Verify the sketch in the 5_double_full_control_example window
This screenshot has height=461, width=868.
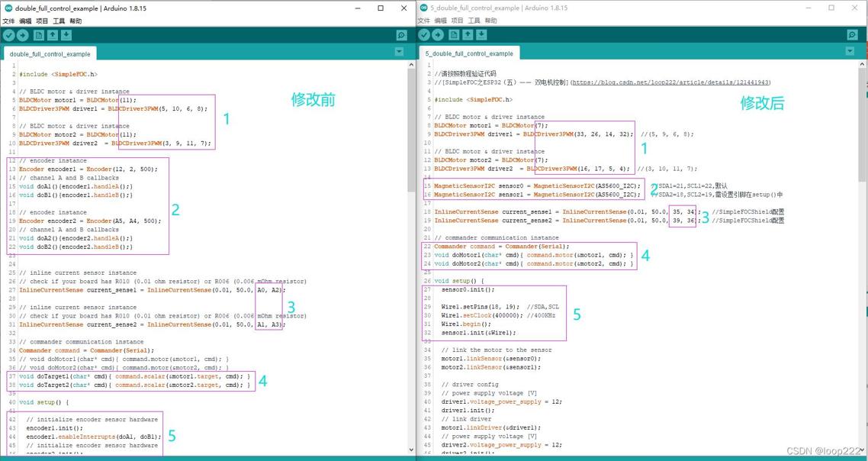click(424, 35)
